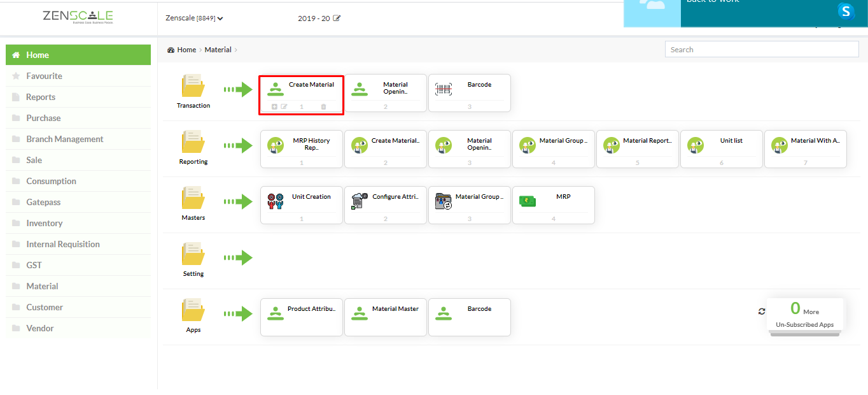Image resolution: width=868 pixels, height=395 pixels.
Task: Expand the Consumption sidebar folder
Action: (78, 181)
